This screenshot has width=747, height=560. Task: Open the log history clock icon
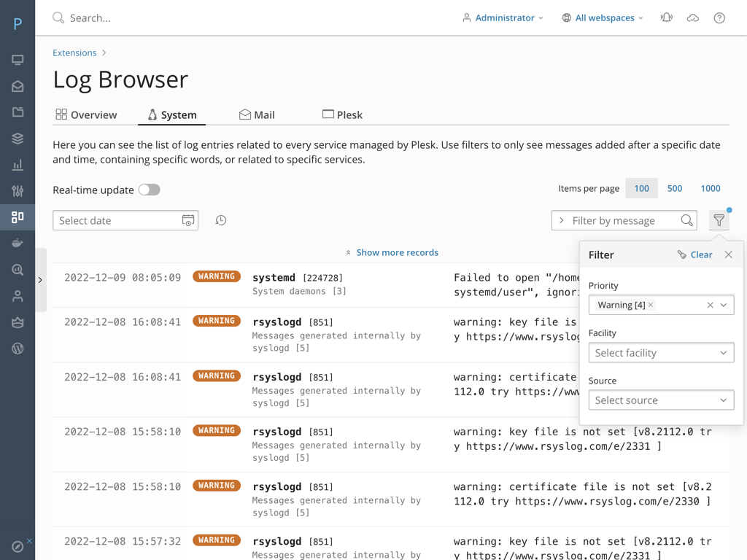221,219
